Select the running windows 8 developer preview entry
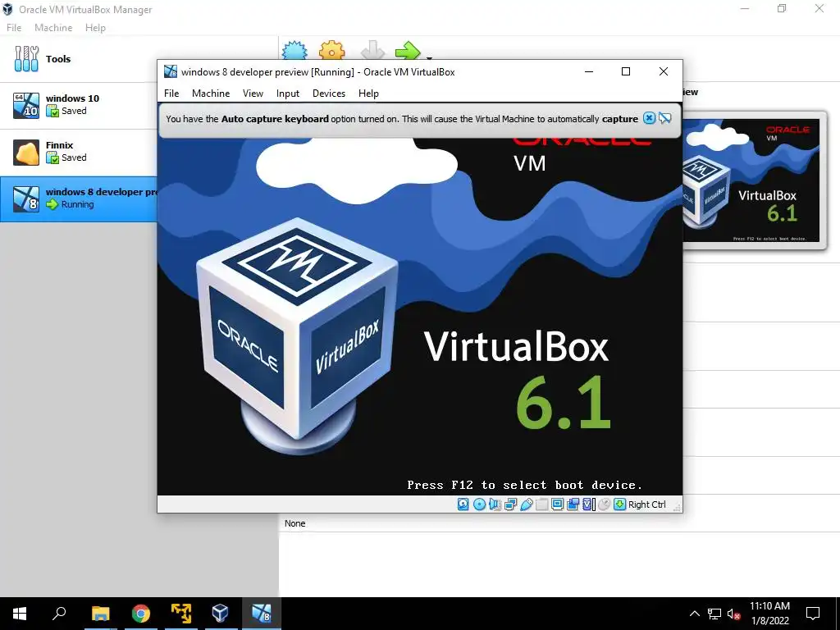This screenshot has width=840, height=630. [x=78, y=199]
